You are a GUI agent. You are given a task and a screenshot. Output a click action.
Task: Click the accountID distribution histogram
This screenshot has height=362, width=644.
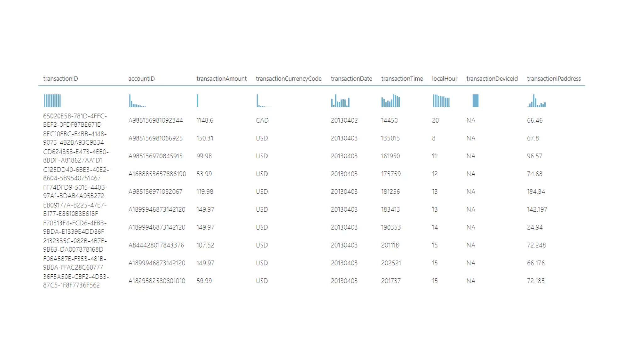point(137,101)
